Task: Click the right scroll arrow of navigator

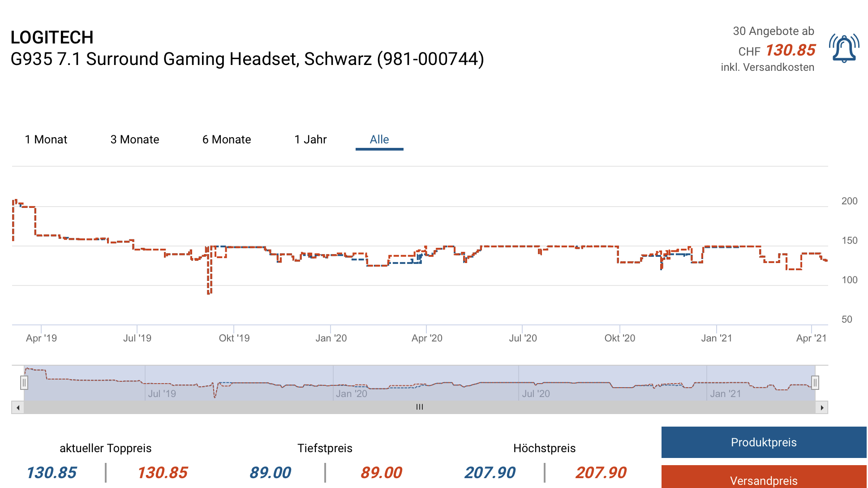Action: (822, 407)
